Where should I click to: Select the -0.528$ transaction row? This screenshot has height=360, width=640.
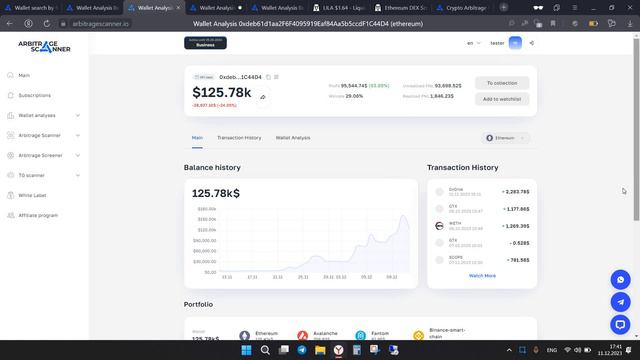482,243
